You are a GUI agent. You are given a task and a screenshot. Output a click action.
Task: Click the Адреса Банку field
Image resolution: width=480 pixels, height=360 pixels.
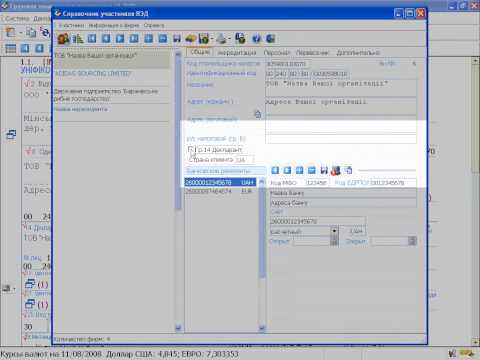coord(343,203)
